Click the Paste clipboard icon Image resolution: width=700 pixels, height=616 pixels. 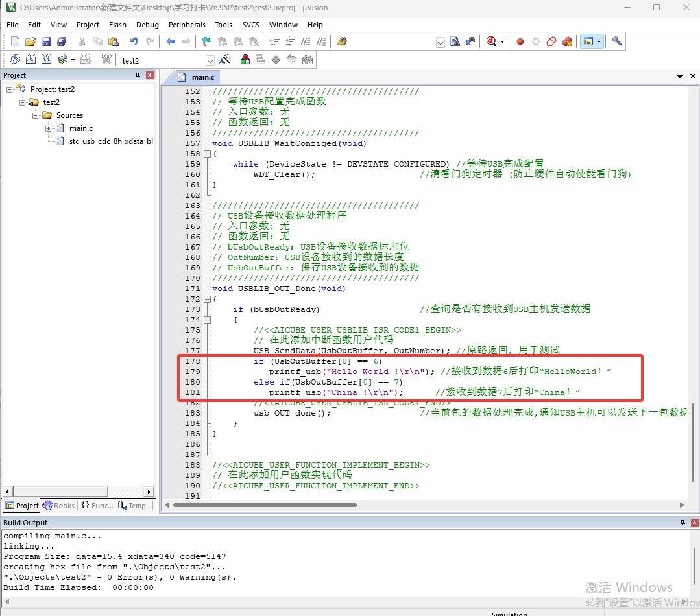pos(114,41)
